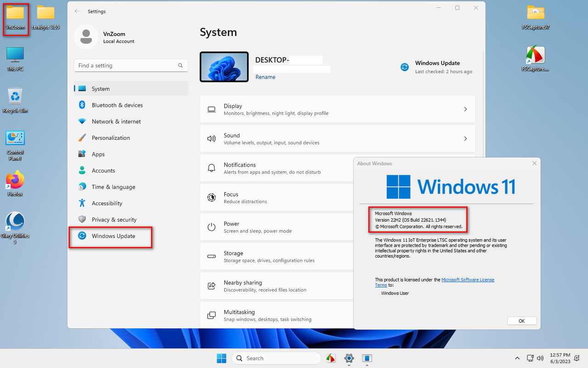Image resolution: width=588 pixels, height=368 pixels.
Task: Open Multitasking settings row
Action: 277,315
